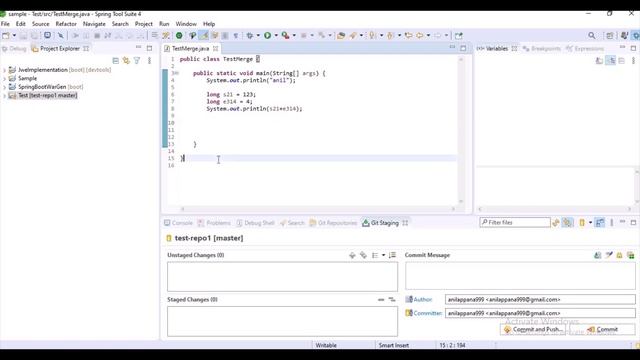Close the TestMerge.java editor tab

[216, 49]
